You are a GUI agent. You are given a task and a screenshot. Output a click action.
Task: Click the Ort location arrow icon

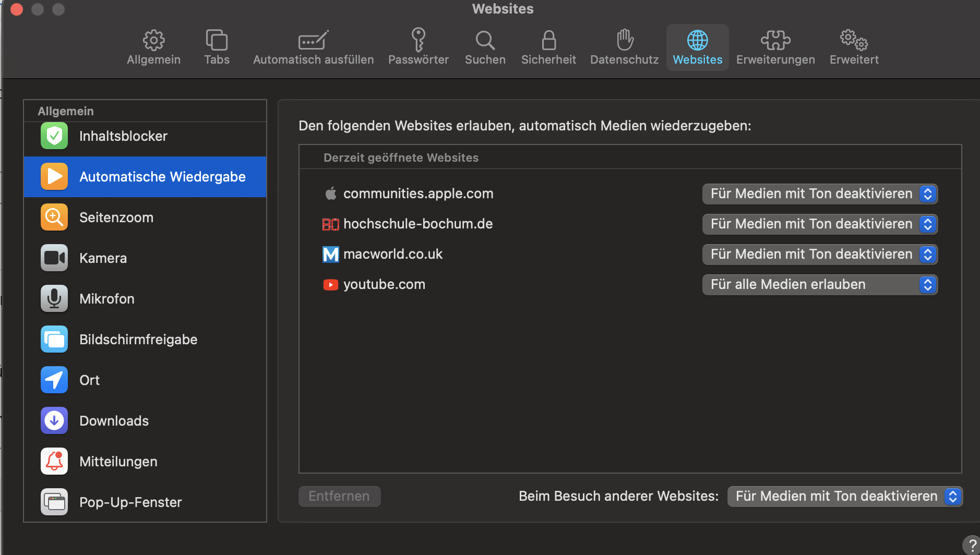[54, 380]
